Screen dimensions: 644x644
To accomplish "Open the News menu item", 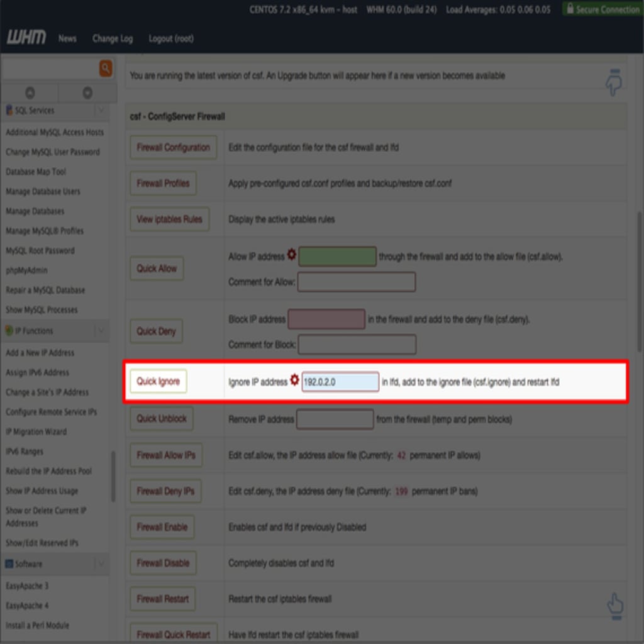I will coord(67,38).
